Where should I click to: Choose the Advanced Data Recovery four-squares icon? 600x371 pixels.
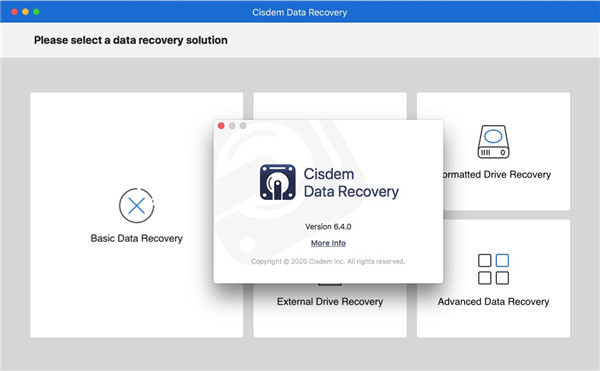pos(493,269)
